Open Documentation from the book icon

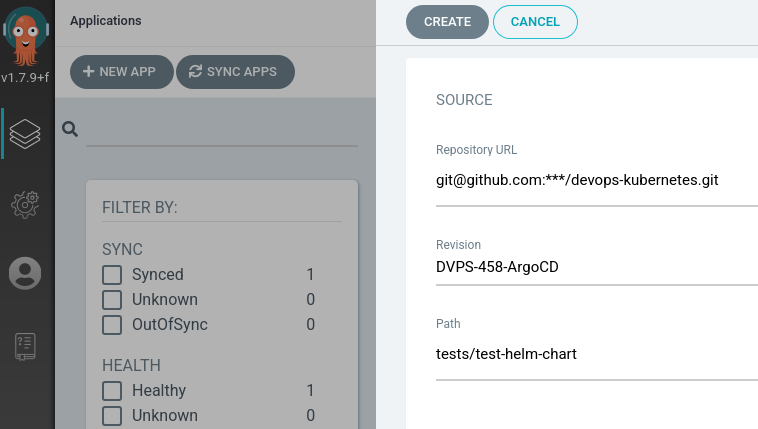point(25,347)
